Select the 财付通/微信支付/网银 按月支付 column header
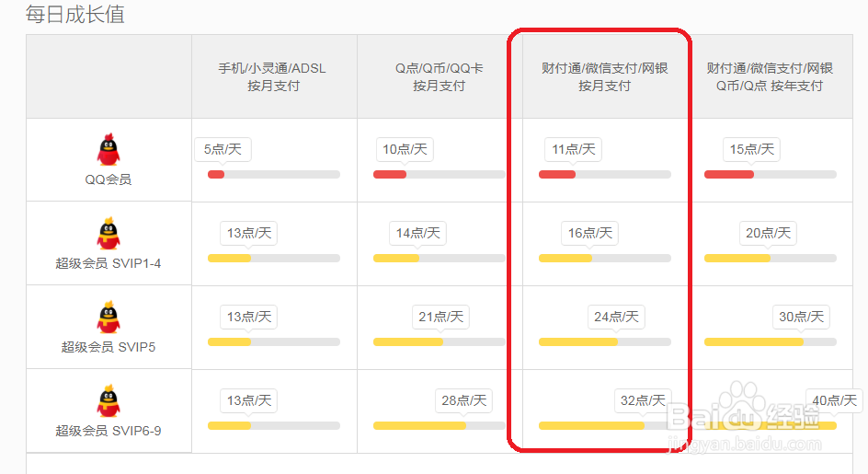The width and height of the screenshot is (868, 474). [x=604, y=77]
